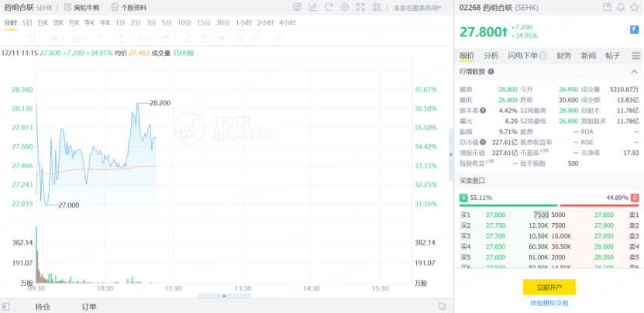Click the info icon next to 行情数据
The width and height of the screenshot is (644, 313).
coord(491,71)
